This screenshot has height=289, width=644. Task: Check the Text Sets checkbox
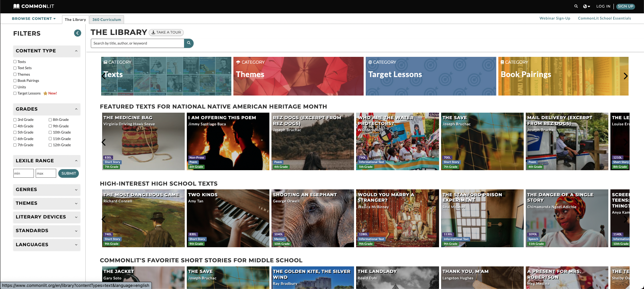coord(15,68)
